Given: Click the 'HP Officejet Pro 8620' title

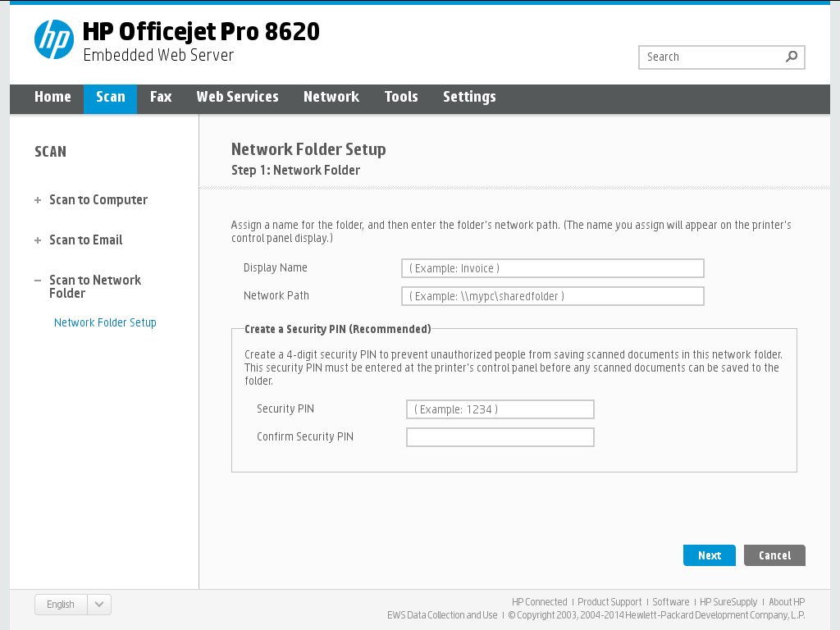Looking at the screenshot, I should 201,32.
